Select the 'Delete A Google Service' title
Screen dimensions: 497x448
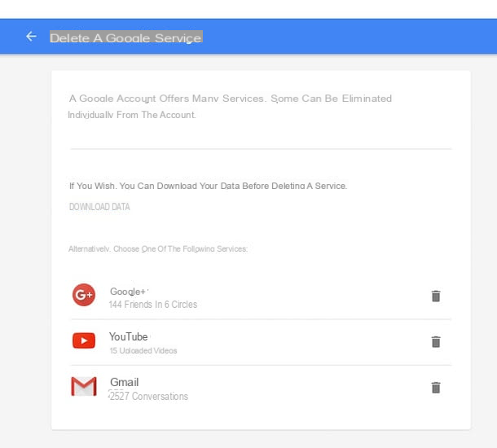125,37
